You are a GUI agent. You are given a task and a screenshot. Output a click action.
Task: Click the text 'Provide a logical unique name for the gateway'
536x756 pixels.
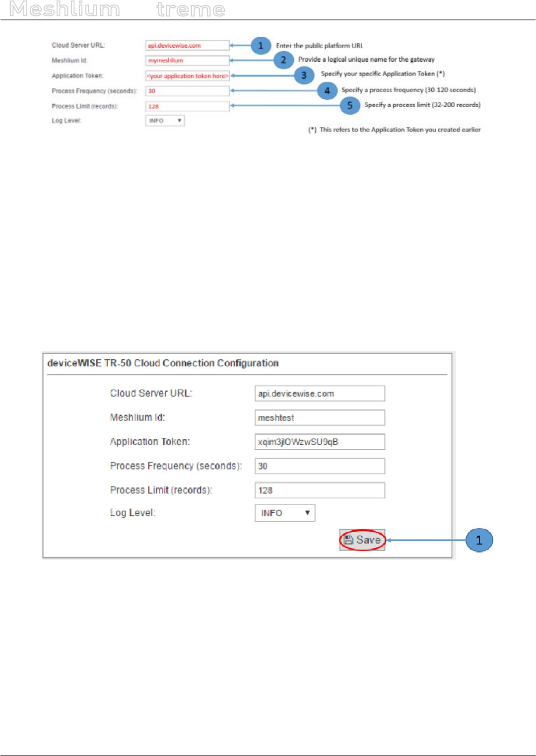coord(366,60)
